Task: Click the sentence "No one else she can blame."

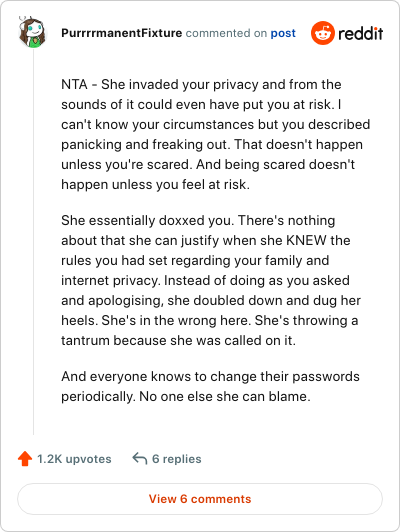Action: pyautogui.click(x=225, y=396)
